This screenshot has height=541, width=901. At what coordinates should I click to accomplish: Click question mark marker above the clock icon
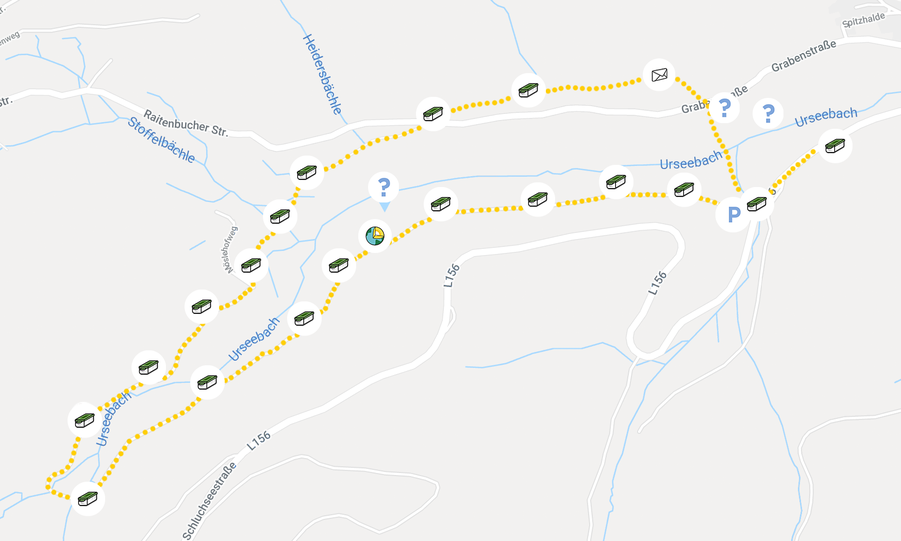click(x=384, y=188)
